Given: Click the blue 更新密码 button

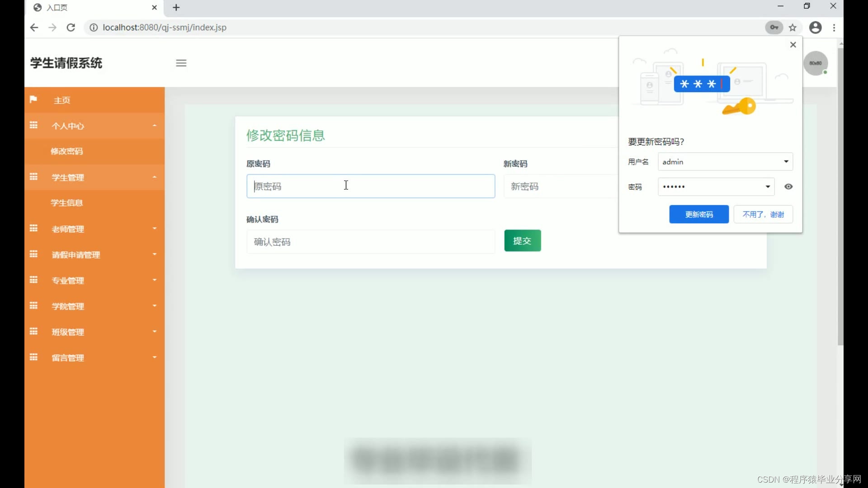Looking at the screenshot, I should (x=698, y=214).
